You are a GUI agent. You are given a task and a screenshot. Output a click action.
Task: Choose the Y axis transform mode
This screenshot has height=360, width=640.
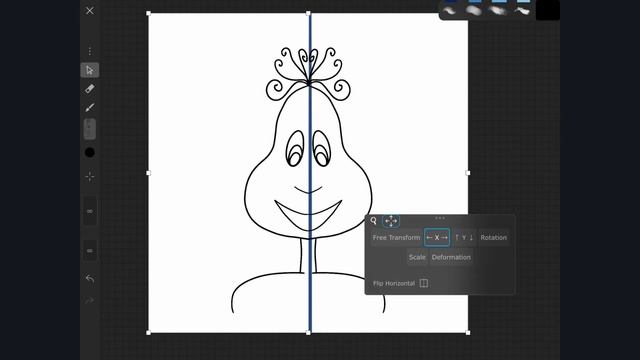pos(464,238)
